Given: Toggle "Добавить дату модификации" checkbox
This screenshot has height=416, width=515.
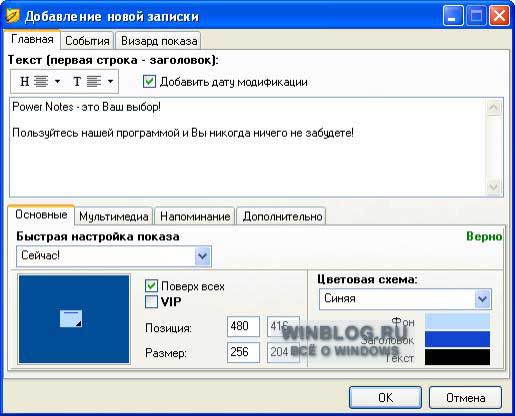Looking at the screenshot, I should click(149, 82).
